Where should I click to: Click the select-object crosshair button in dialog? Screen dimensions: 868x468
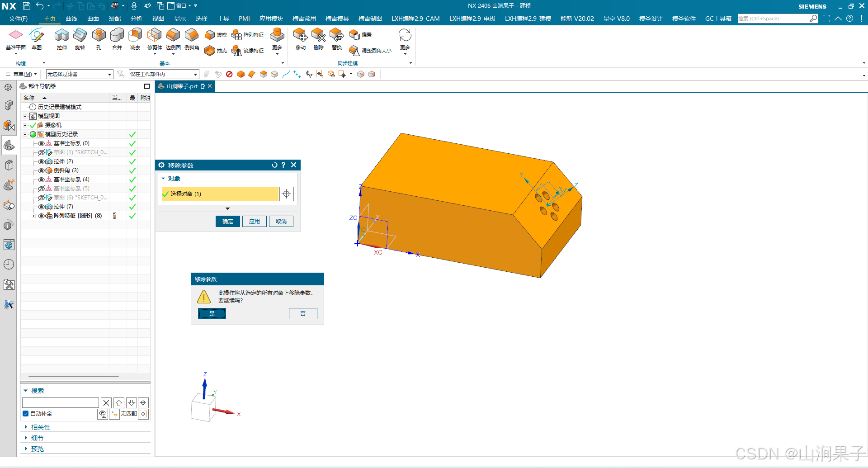point(286,194)
